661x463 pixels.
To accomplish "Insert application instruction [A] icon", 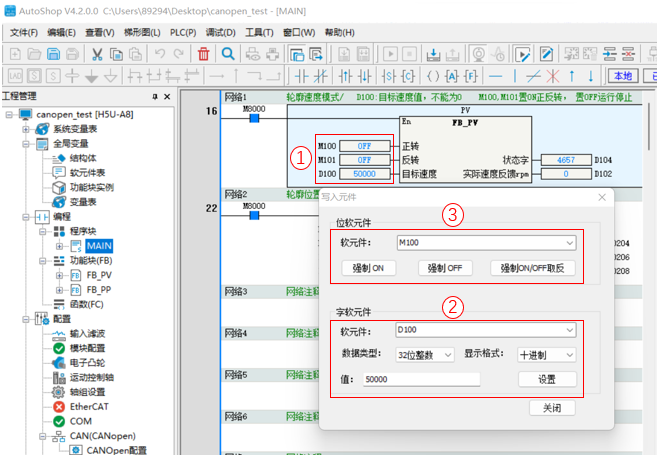I will pyautogui.click(x=451, y=76).
